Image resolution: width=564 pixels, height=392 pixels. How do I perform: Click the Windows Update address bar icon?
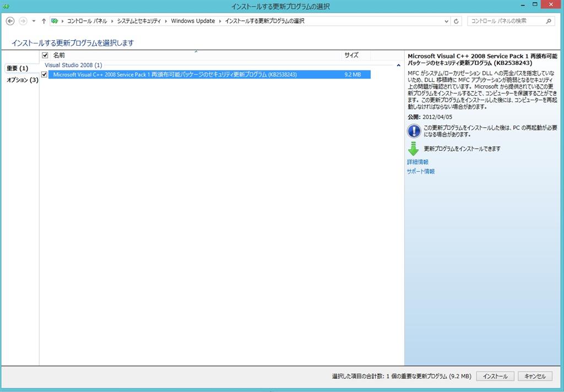tap(55, 21)
